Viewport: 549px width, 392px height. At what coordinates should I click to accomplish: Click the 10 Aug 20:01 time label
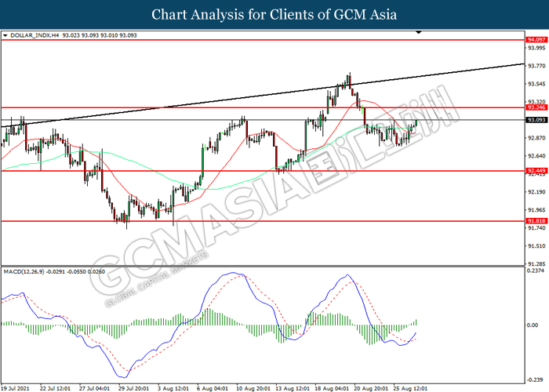(x=253, y=389)
